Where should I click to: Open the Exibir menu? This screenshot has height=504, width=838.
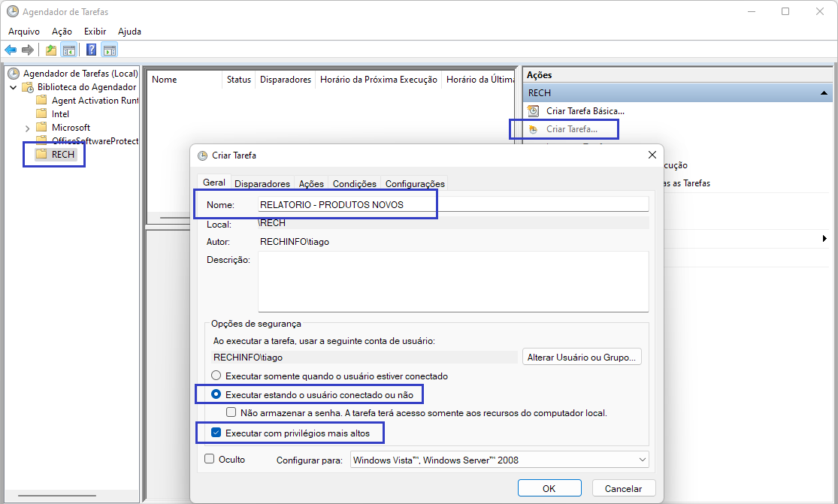(95, 32)
